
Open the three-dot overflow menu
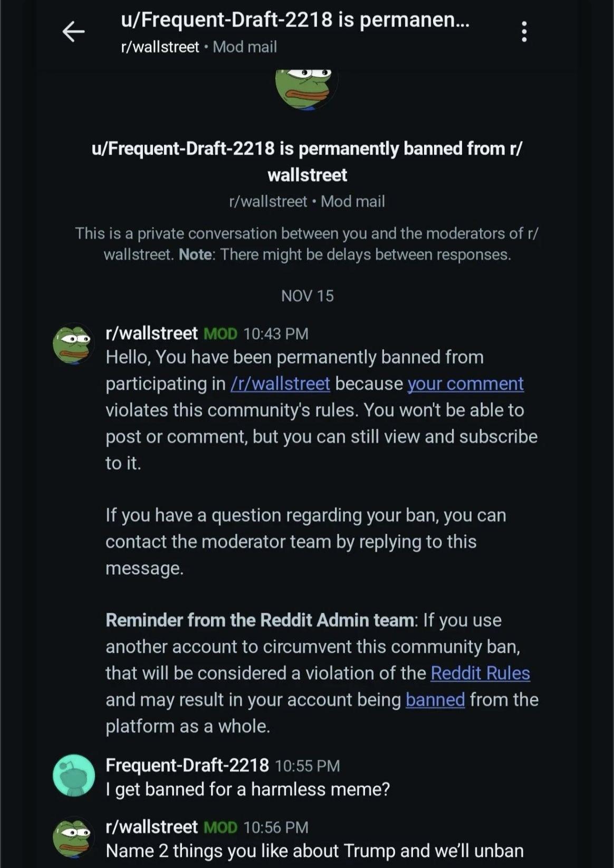tap(523, 32)
